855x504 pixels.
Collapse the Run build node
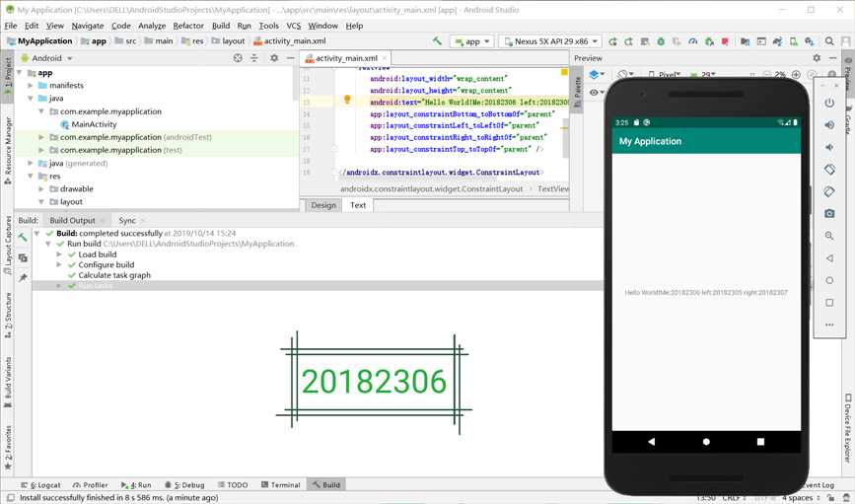pos(48,244)
